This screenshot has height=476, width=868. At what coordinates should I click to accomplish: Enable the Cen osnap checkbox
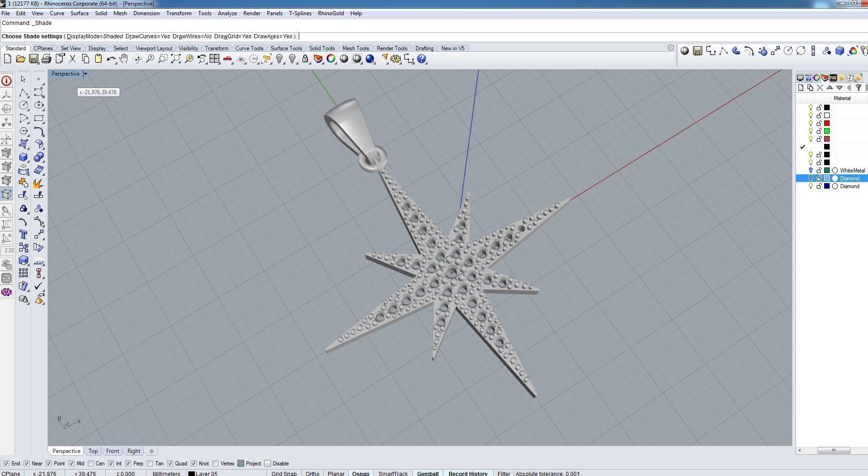tap(90, 464)
